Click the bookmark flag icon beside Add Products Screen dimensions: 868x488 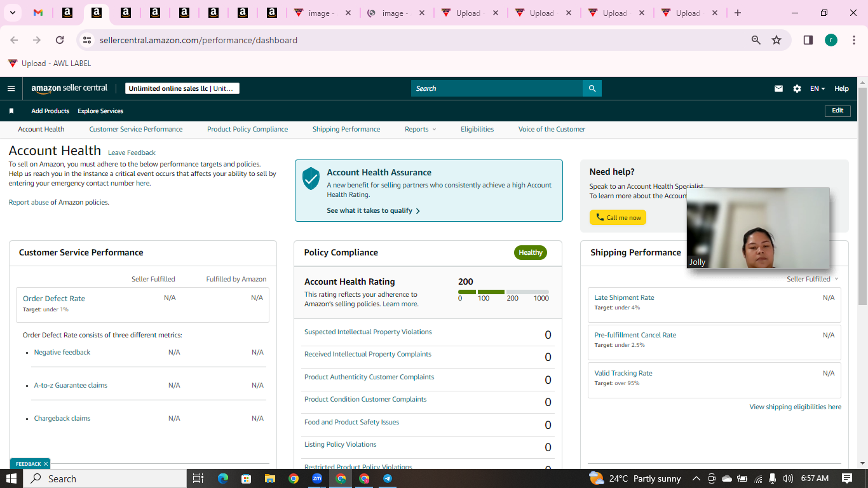[x=11, y=111]
